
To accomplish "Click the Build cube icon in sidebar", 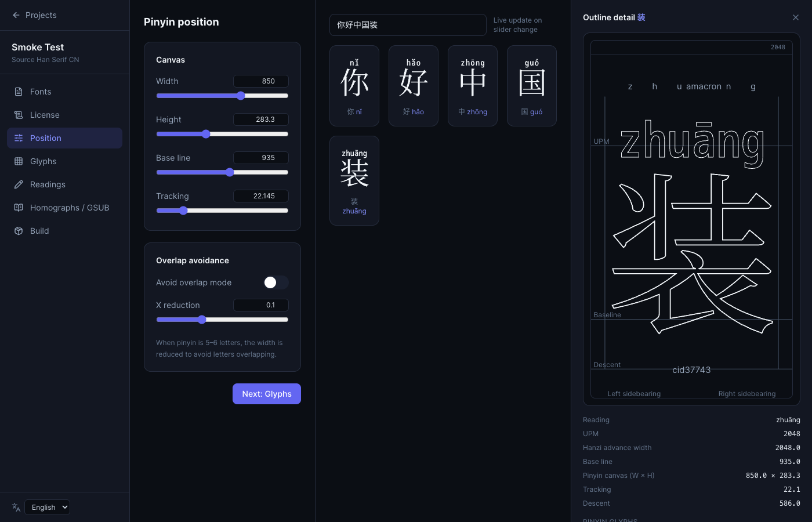I will [x=19, y=231].
